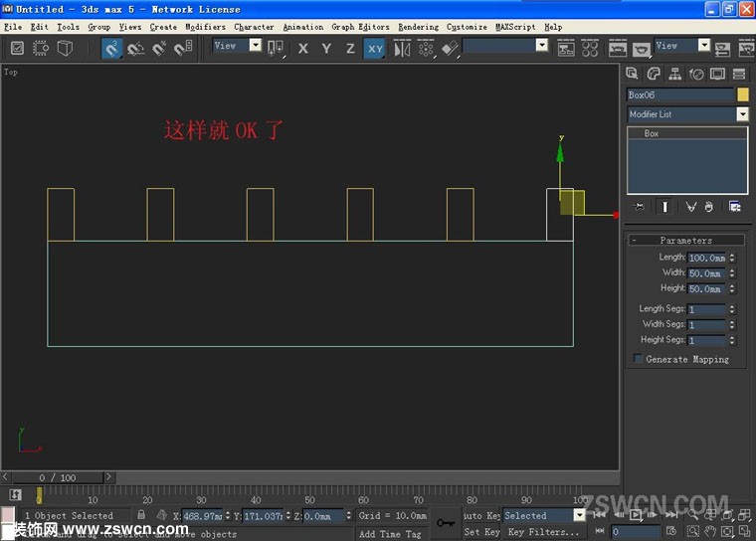Toggle the Angle Snap button

(135, 48)
